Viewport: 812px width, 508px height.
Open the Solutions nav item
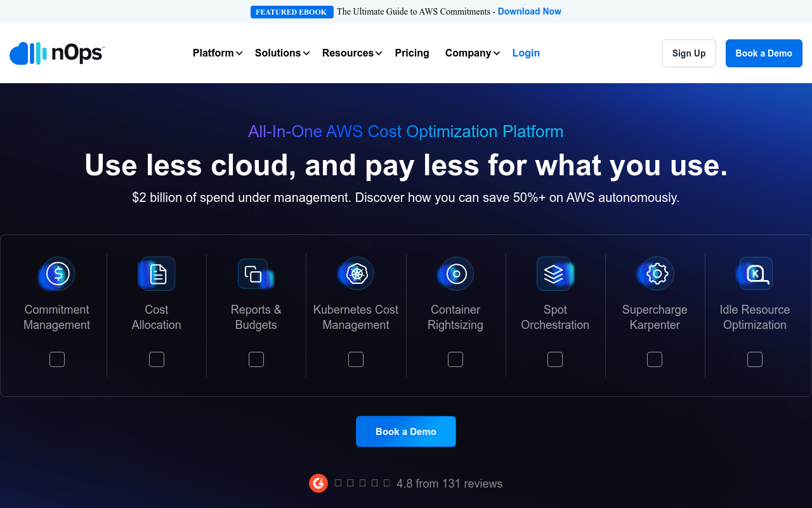pyautogui.click(x=278, y=53)
